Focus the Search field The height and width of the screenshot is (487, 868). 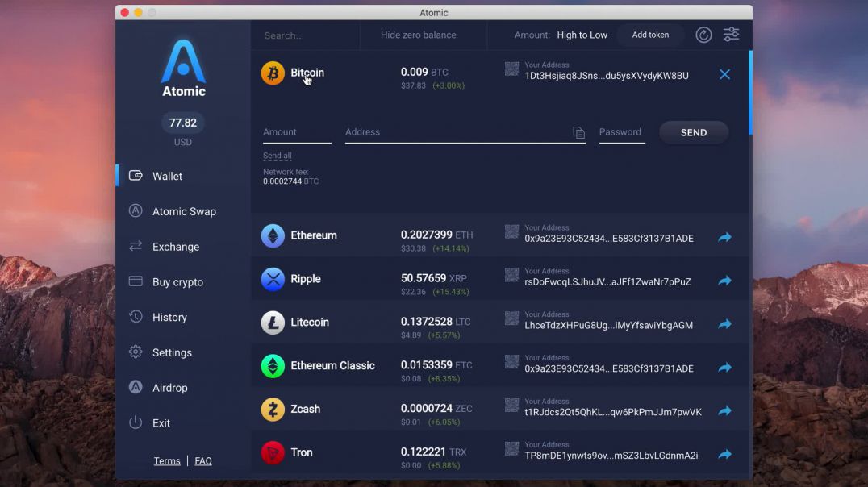coord(306,35)
